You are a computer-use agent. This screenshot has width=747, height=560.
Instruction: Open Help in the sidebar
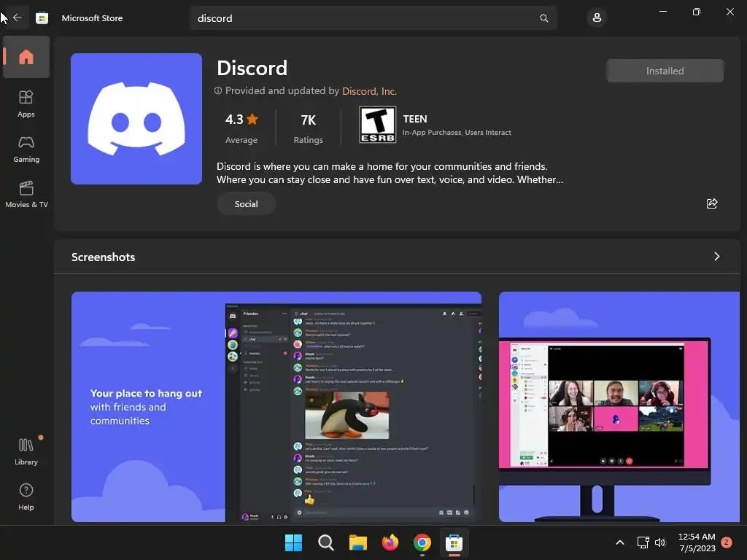26,497
